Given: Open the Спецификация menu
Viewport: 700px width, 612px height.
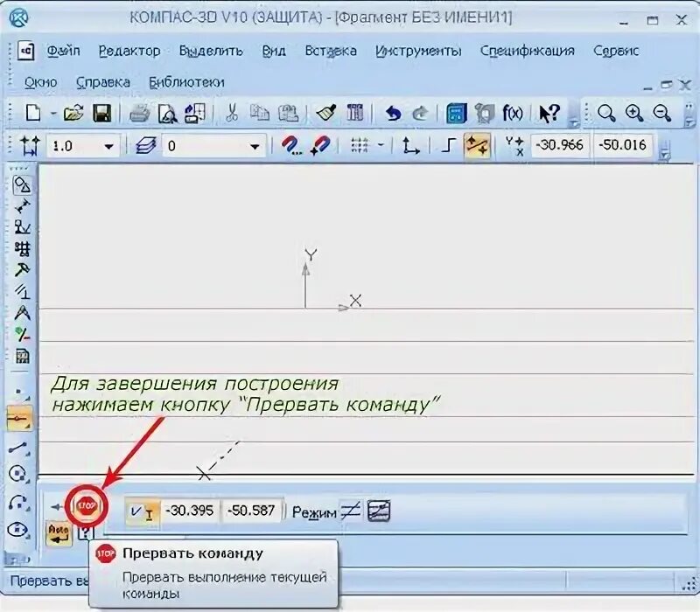Looking at the screenshot, I should [528, 51].
